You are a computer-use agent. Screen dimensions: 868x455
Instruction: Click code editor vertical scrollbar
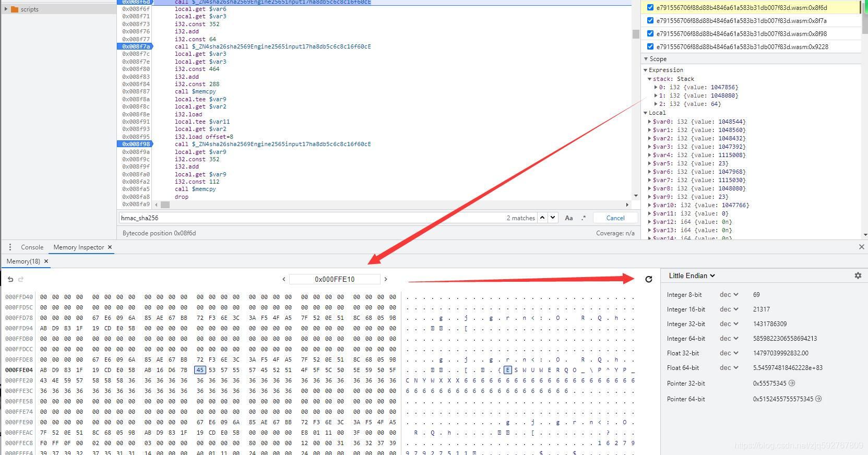pyautogui.click(x=635, y=34)
